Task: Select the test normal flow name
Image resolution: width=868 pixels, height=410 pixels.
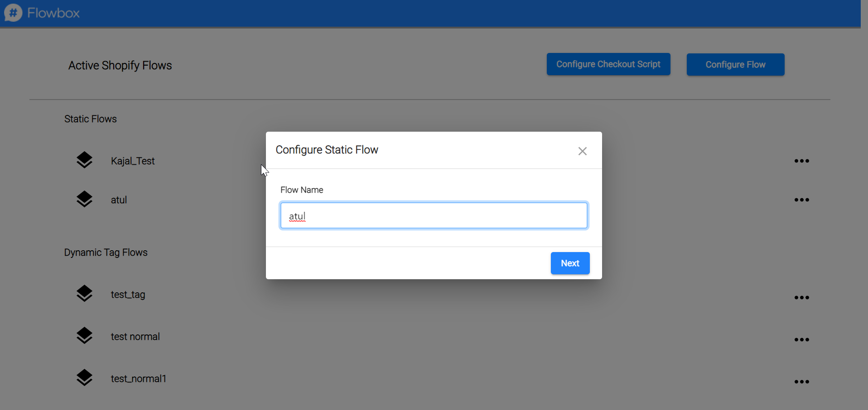Action: [x=135, y=337]
